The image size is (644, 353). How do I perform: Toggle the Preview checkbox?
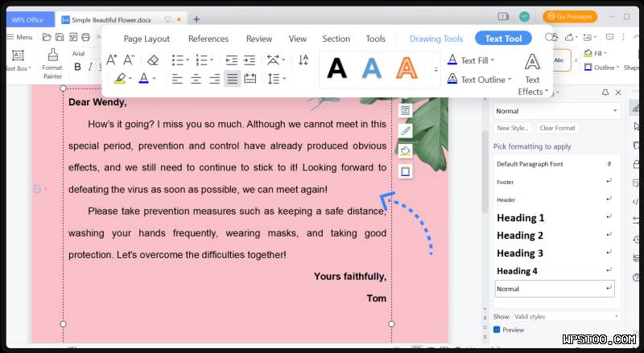point(497,330)
